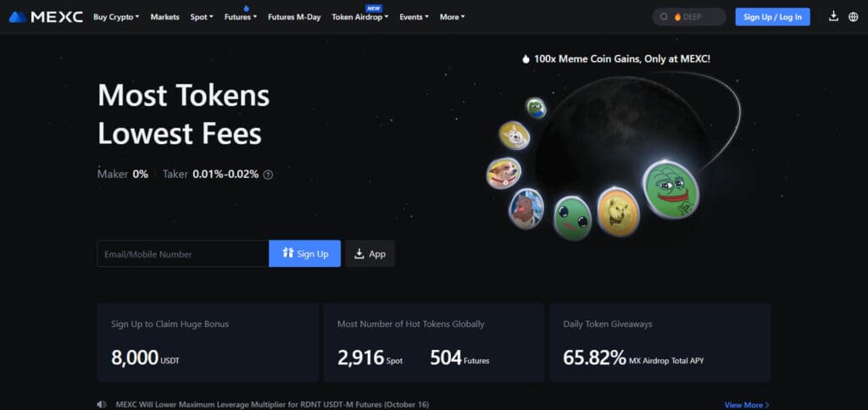This screenshot has width=868, height=410.
Task: Click the Sign Up / Log In button
Action: tap(772, 17)
